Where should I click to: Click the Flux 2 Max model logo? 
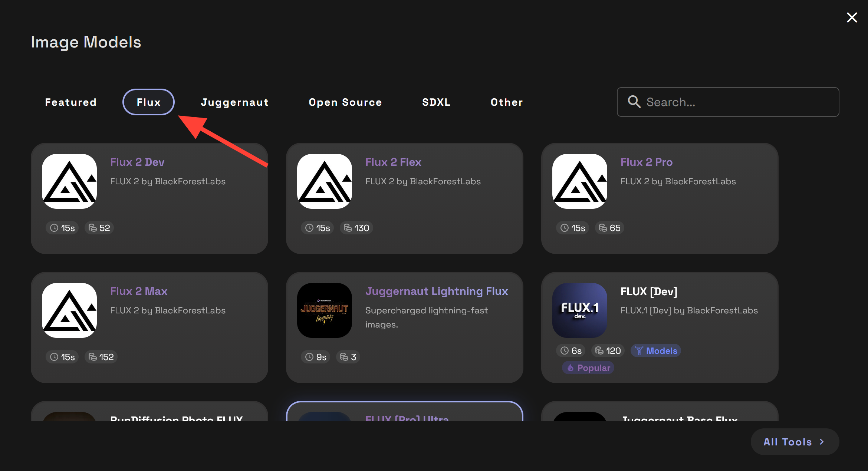point(69,310)
